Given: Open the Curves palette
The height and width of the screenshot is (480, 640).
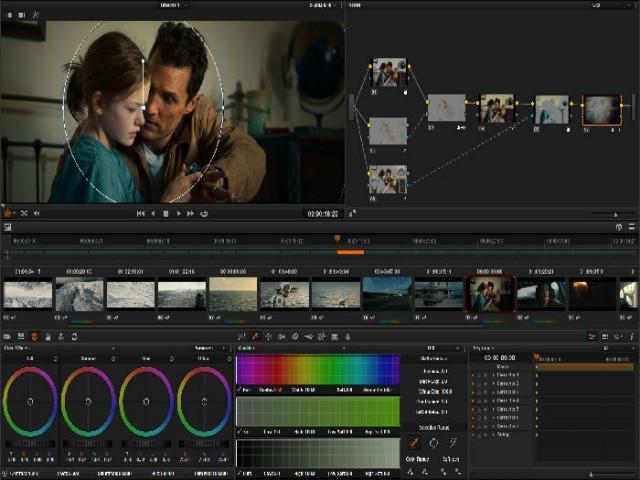Looking at the screenshot, I should [241, 337].
